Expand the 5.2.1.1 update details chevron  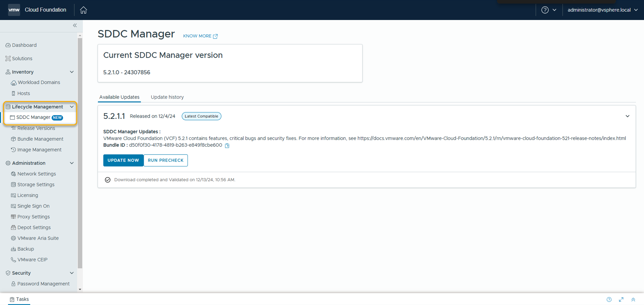(x=627, y=116)
